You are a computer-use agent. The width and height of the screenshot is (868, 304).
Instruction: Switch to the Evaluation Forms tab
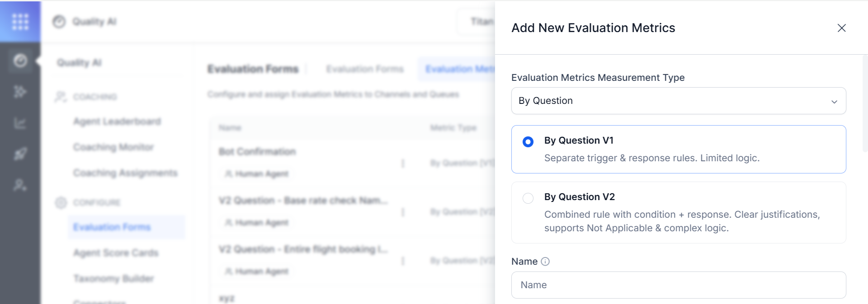click(x=365, y=69)
